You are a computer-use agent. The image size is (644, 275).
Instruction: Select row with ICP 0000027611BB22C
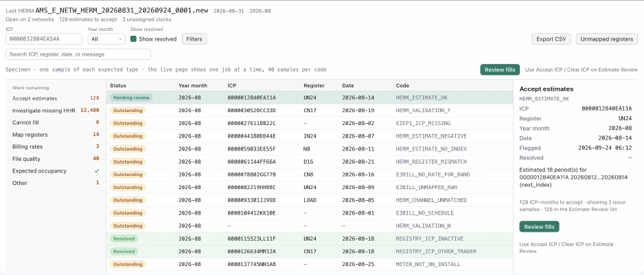click(x=310, y=123)
